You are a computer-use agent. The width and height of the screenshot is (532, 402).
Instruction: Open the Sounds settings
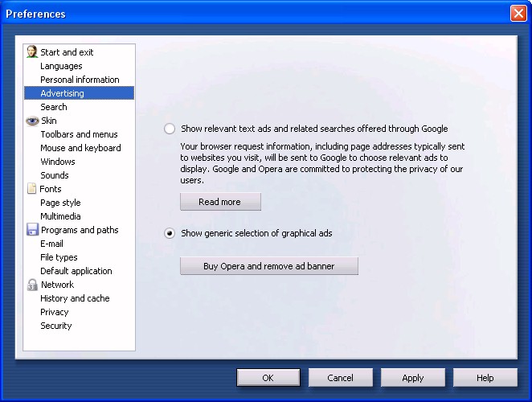coord(55,175)
